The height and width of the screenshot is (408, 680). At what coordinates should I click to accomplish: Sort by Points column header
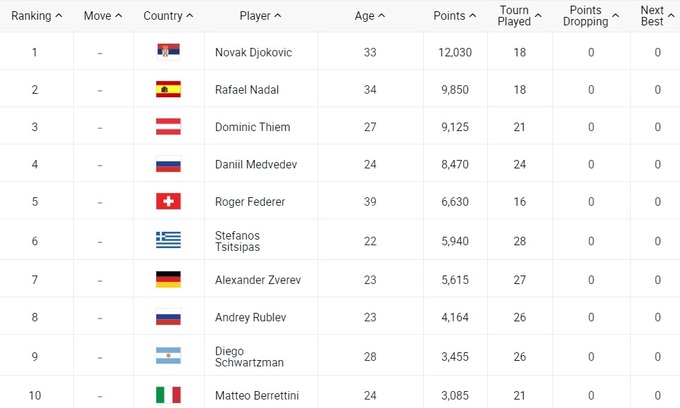[455, 16]
